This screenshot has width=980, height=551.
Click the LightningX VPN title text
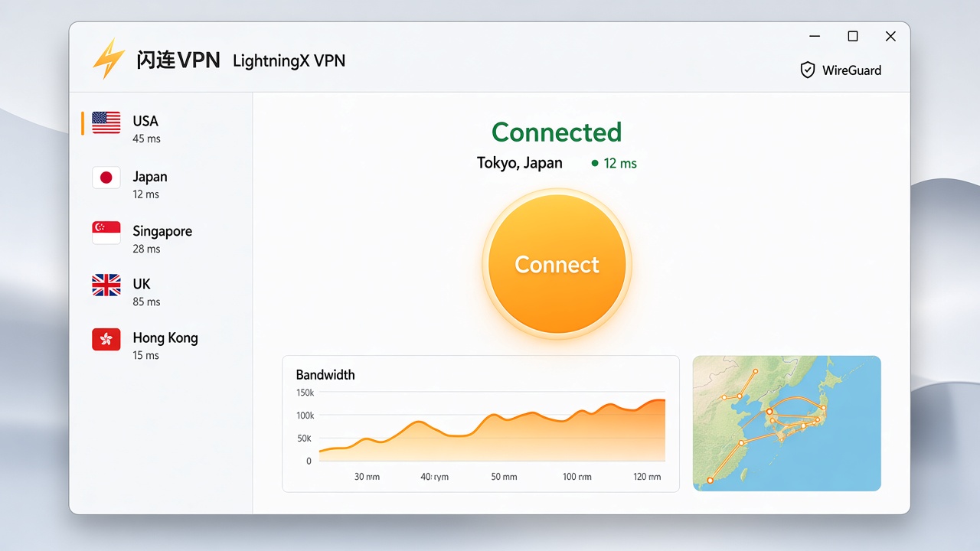coord(289,60)
